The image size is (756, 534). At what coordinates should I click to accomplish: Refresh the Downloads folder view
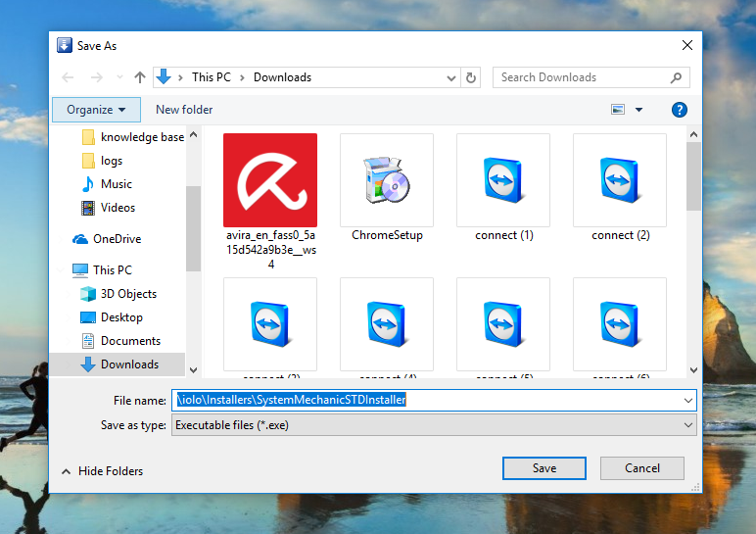(x=471, y=77)
